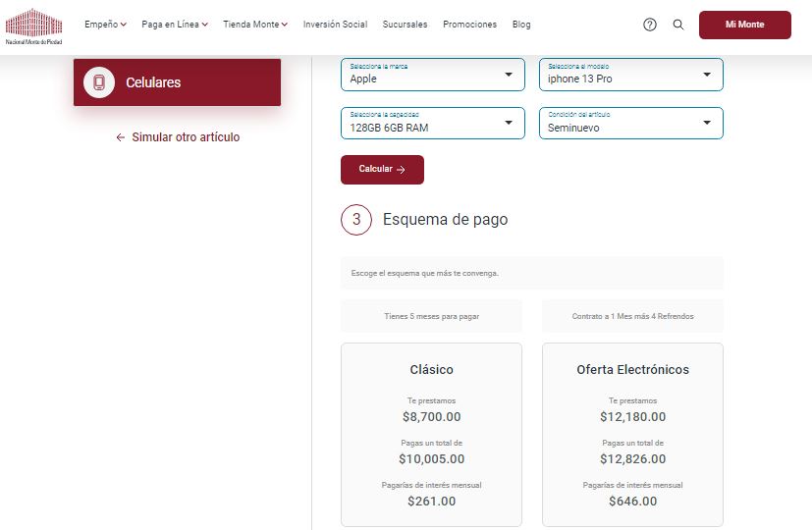Select the Celulares category card
812x530 pixels.
pyautogui.click(x=177, y=82)
